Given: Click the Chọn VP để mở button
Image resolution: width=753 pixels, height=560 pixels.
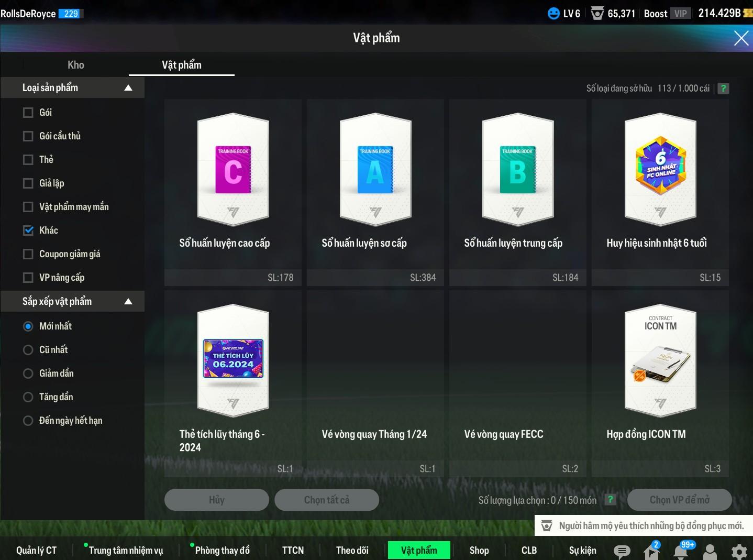Looking at the screenshot, I should point(679,500).
